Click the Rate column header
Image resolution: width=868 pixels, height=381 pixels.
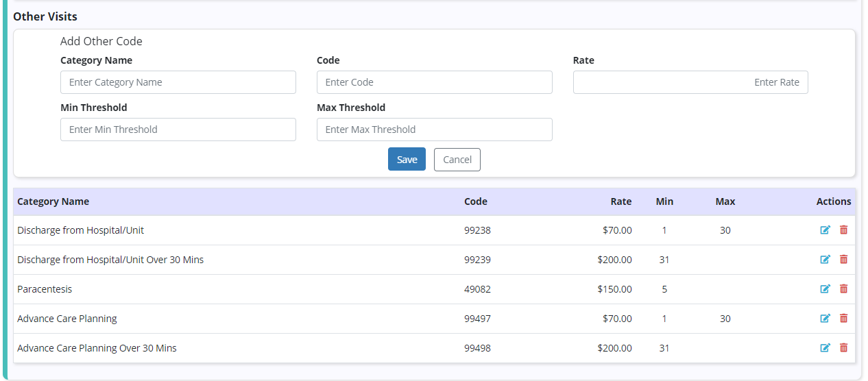click(x=621, y=201)
